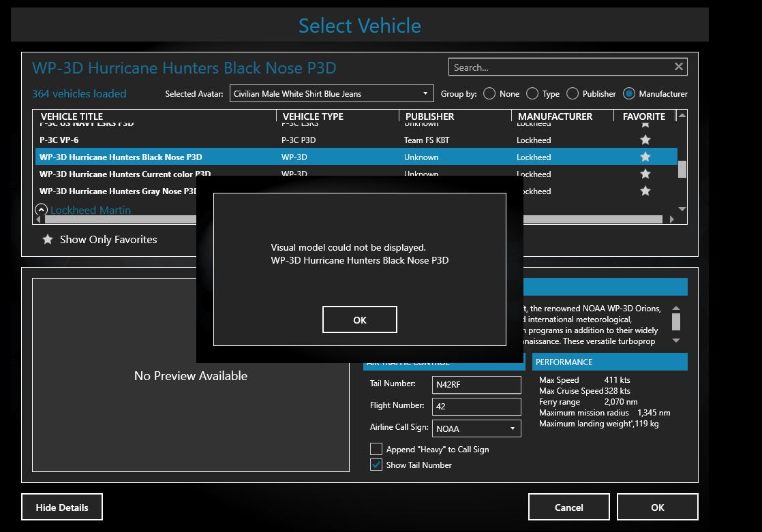Click OK in the visual model error dialog

pos(360,319)
